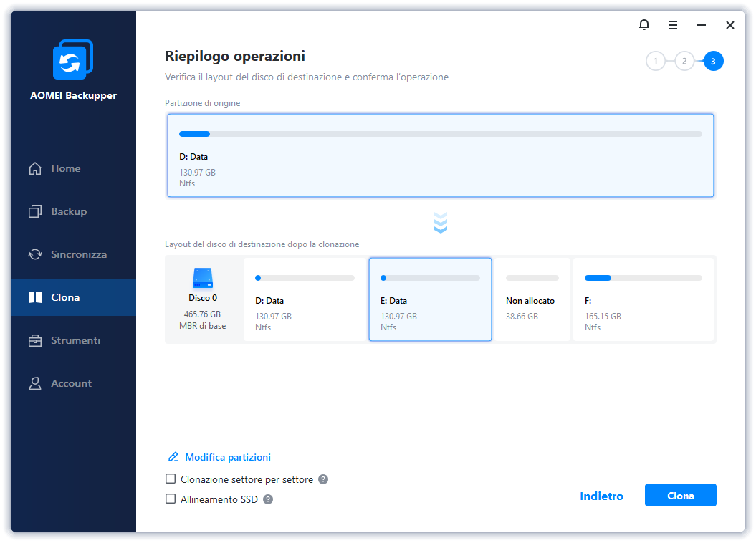Select destination partition E: Data

[x=430, y=299]
